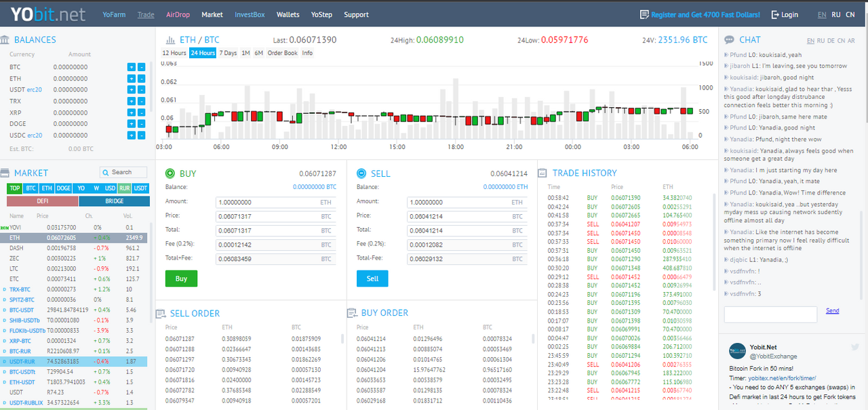The height and width of the screenshot is (410, 868).
Task: Open the AirDrop menu item
Action: coord(178,14)
